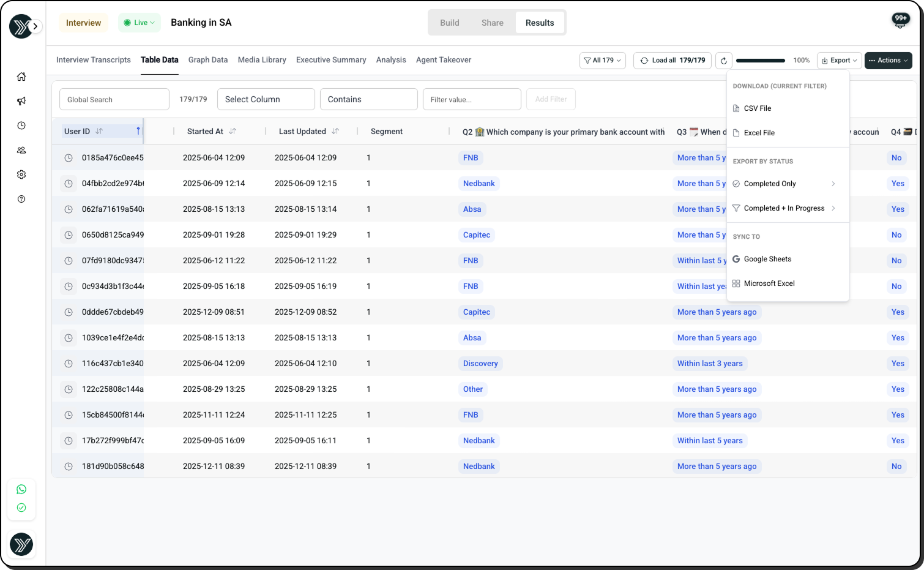Click the help question mark icon
This screenshot has height=570, width=924.
tap(21, 199)
